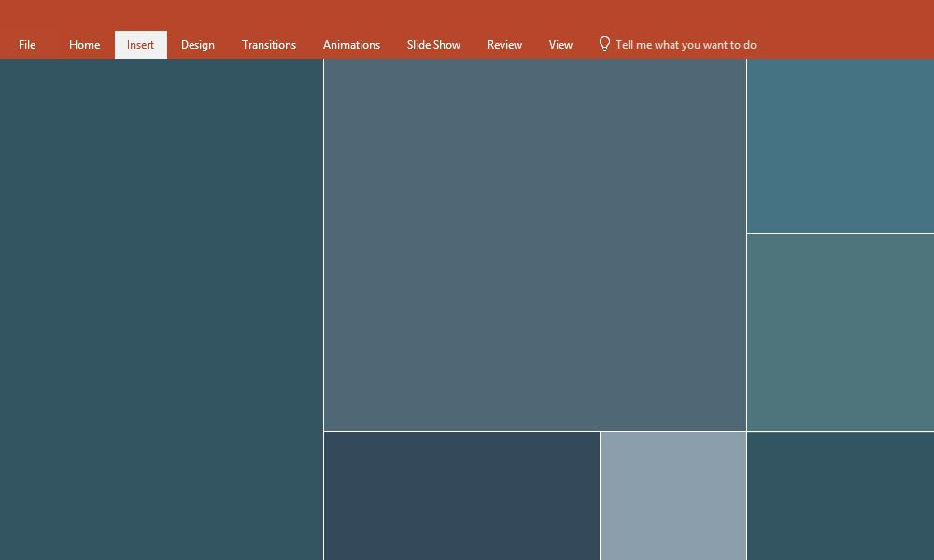Select the Review tab
The width and height of the screenshot is (934, 560).
504,45
